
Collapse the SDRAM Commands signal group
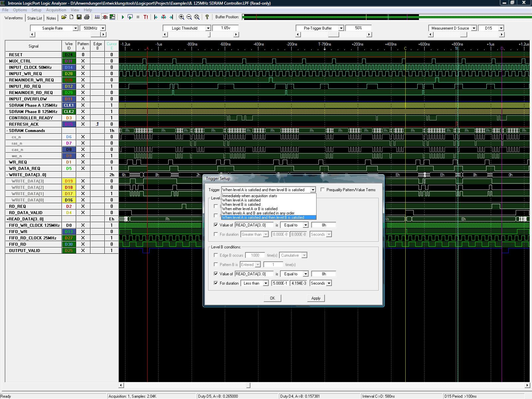(x=7, y=131)
